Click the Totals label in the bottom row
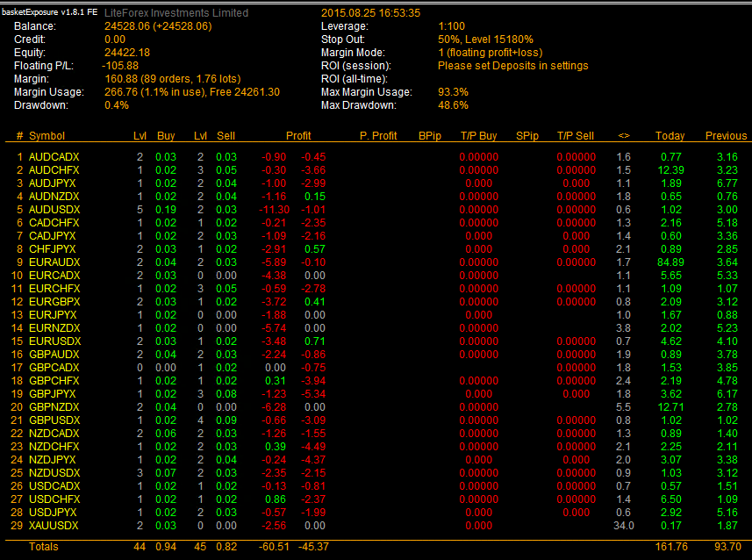Viewport: 752px width, 560px height. [x=45, y=547]
